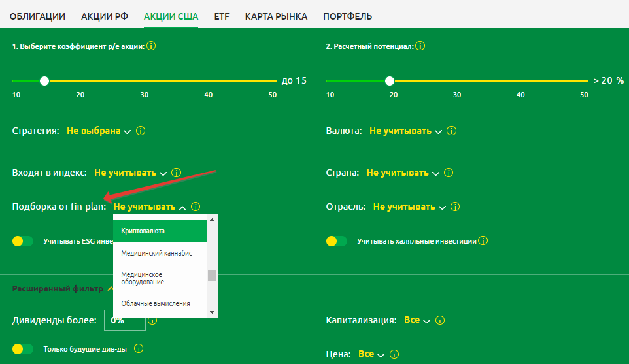This screenshot has width=629, height=364.
Task: Switch to the ОБЛИГАЦИИ tab
Action: coord(37,16)
